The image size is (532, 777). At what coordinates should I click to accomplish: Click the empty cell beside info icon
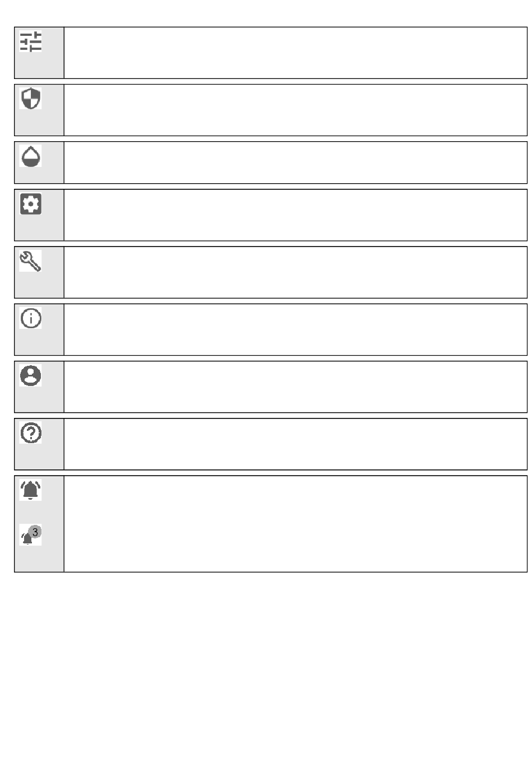click(x=296, y=329)
